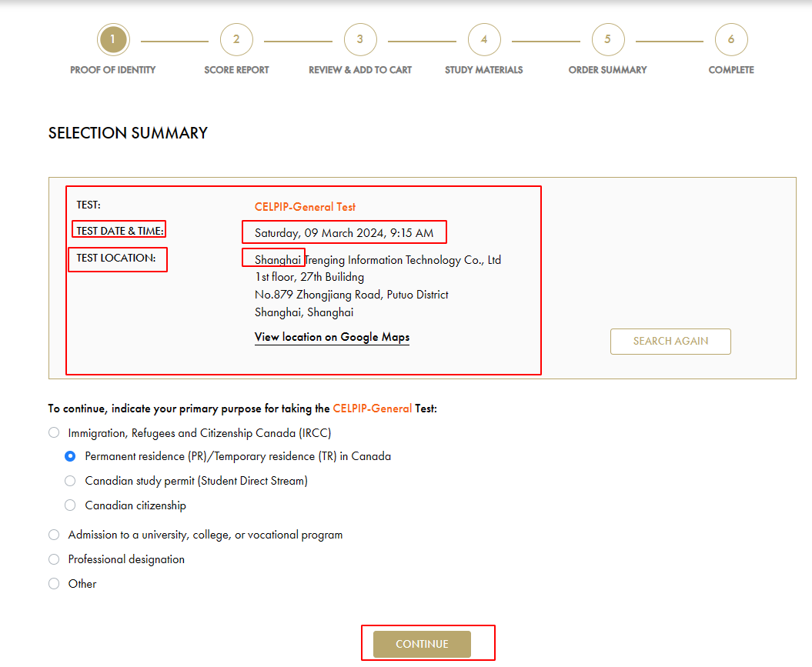Click step 2 Score Report circle

tap(236, 39)
